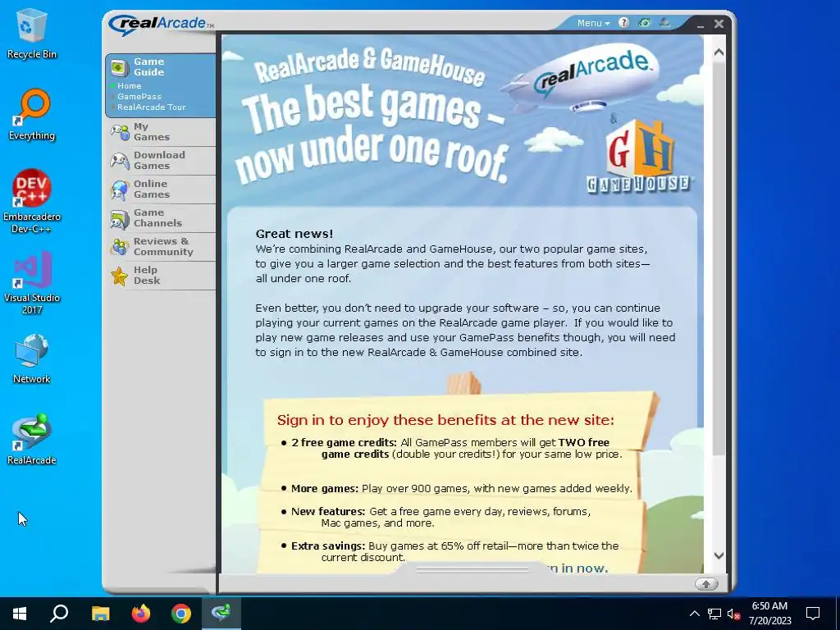Click the scroll down arrow of content pane
Viewport: 840px width, 630px height.
pos(719,555)
